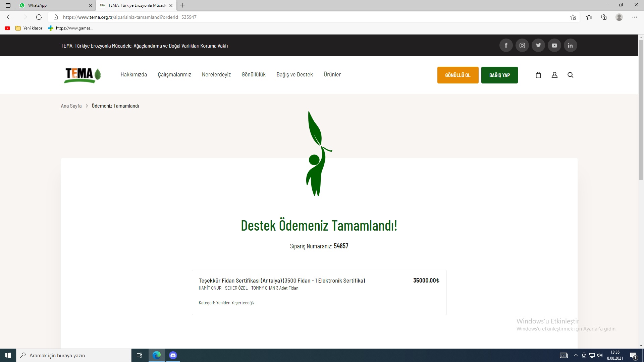644x362 pixels.
Task: Close the WhatsApp tab
Action: coord(91,5)
